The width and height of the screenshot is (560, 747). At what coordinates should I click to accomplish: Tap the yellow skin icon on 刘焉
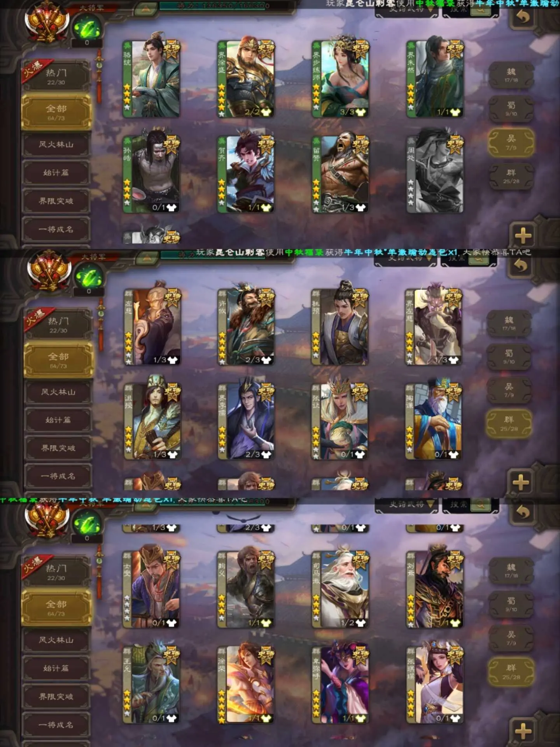point(455,623)
